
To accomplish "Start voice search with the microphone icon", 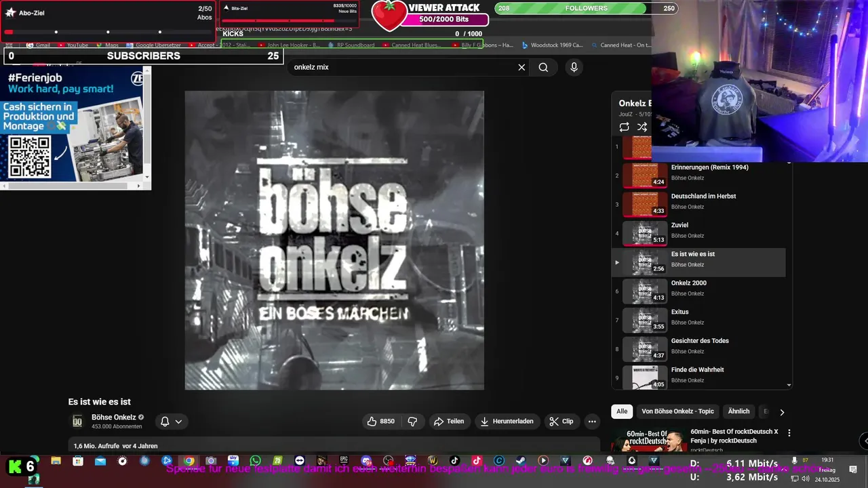I will pyautogui.click(x=574, y=67).
